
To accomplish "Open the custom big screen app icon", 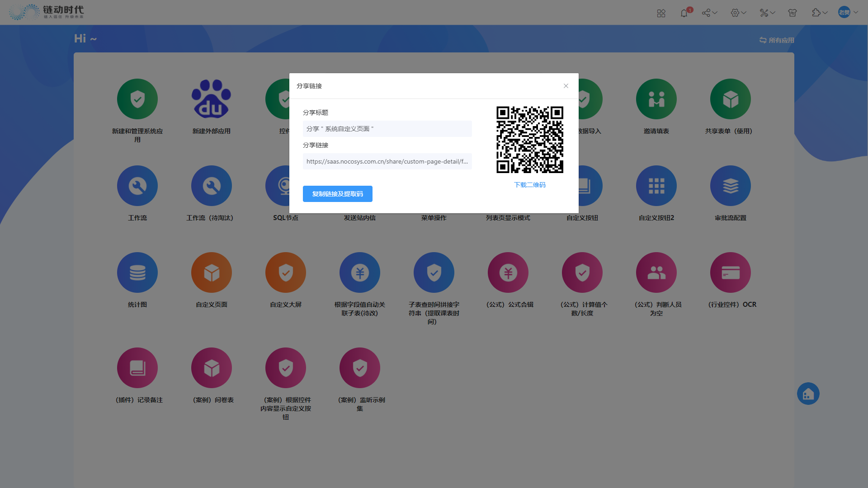I will 286,272.
